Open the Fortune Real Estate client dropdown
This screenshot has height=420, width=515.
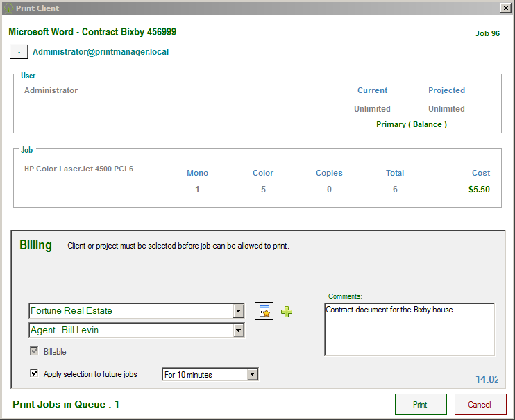[x=239, y=311]
